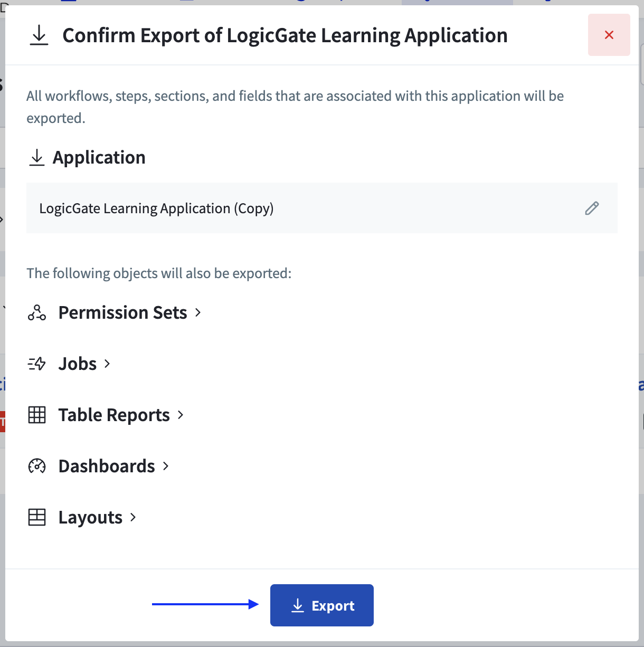Click the Permission Sets nodes icon
The height and width of the screenshot is (647, 644).
click(x=37, y=312)
